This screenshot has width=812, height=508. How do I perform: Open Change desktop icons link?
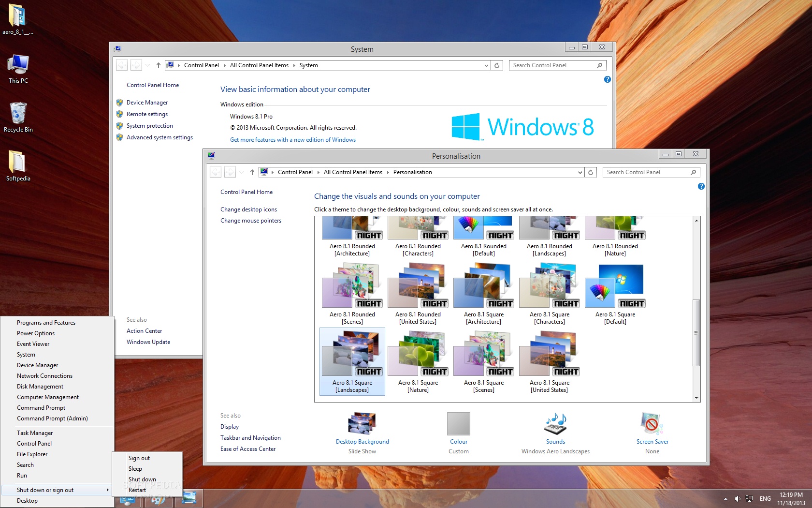(248, 209)
